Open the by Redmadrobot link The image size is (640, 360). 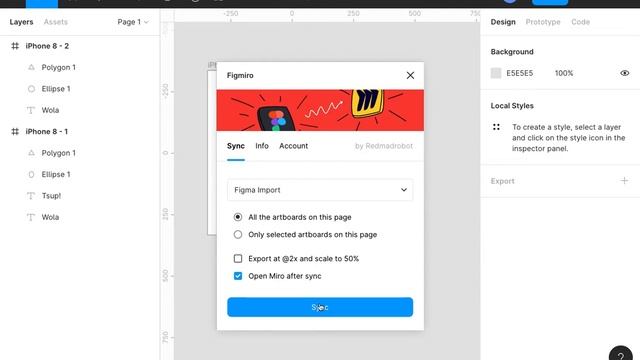coord(384,146)
